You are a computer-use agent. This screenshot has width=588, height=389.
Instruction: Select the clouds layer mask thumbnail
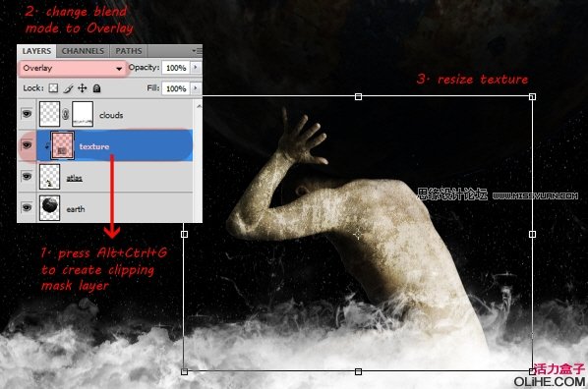pos(83,114)
